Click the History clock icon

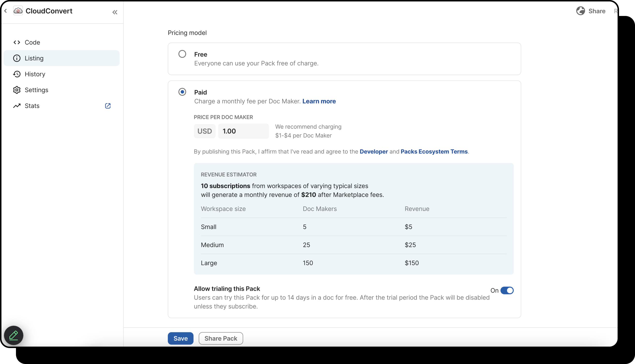pyautogui.click(x=17, y=74)
